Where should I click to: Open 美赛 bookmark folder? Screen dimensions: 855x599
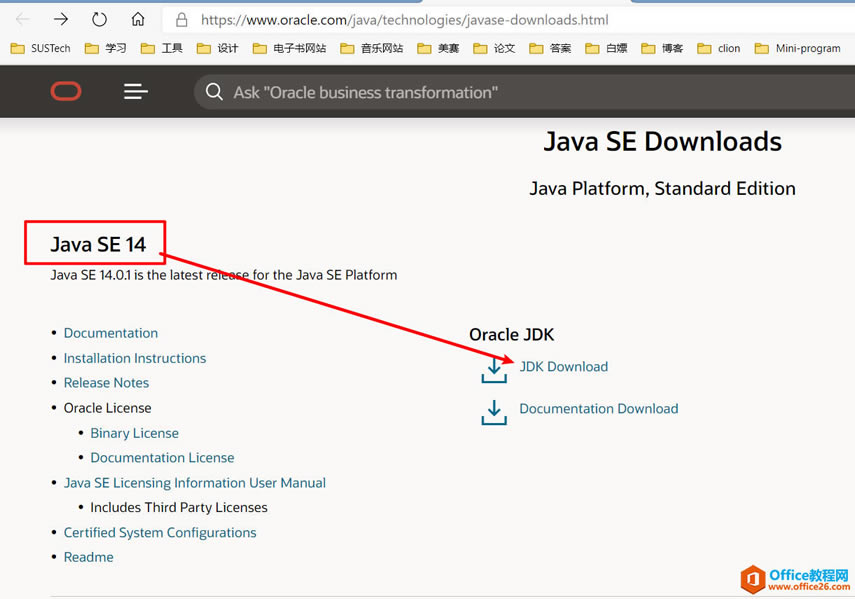tap(438, 49)
